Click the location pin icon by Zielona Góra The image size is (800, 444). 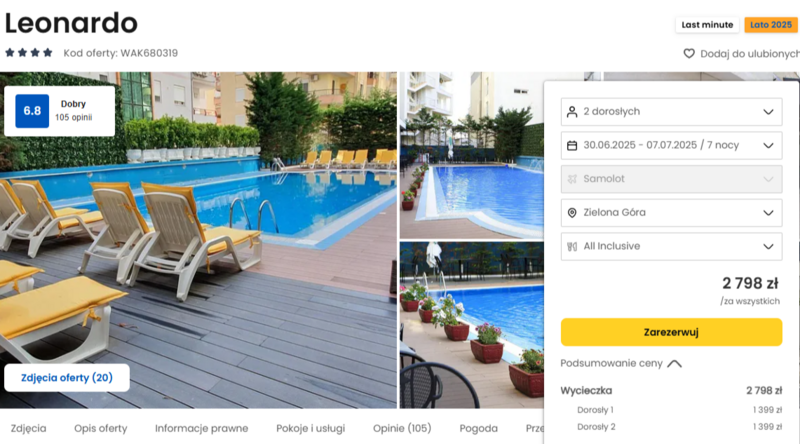tap(572, 213)
